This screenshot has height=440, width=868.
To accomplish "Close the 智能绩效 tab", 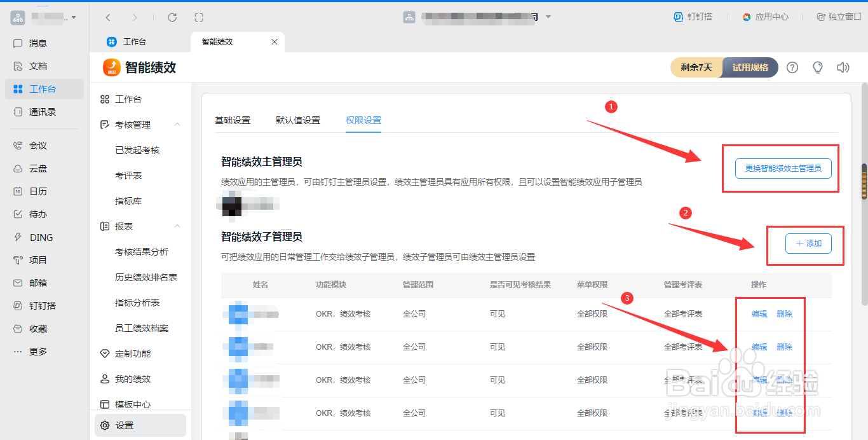I will coord(275,42).
